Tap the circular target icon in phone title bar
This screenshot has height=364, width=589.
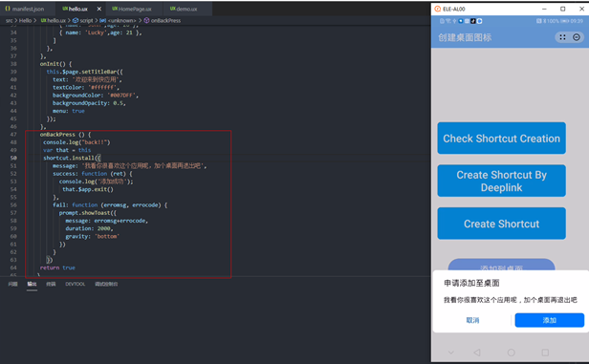pos(577,37)
